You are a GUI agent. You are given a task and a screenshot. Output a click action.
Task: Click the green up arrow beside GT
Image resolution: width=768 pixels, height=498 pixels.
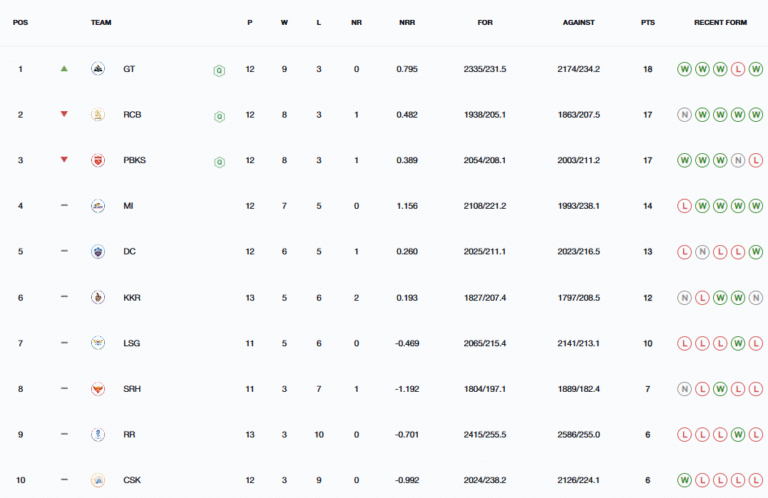[x=64, y=69]
